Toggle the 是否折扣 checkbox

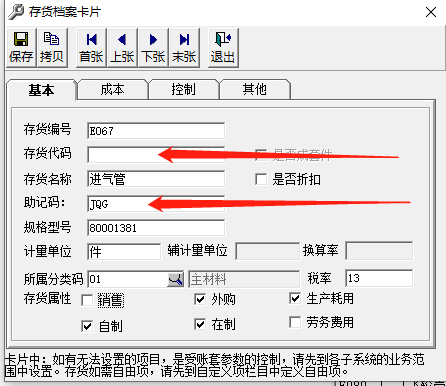coord(261,179)
